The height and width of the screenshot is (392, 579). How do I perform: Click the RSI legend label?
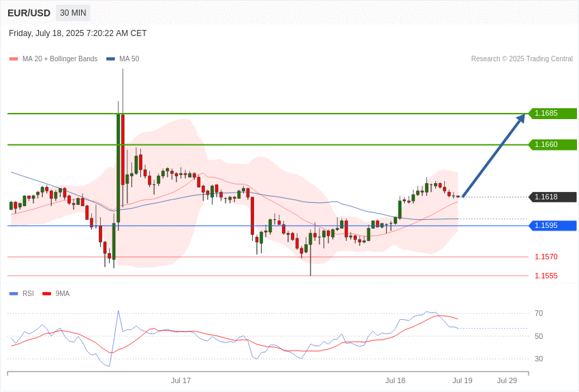(x=28, y=293)
